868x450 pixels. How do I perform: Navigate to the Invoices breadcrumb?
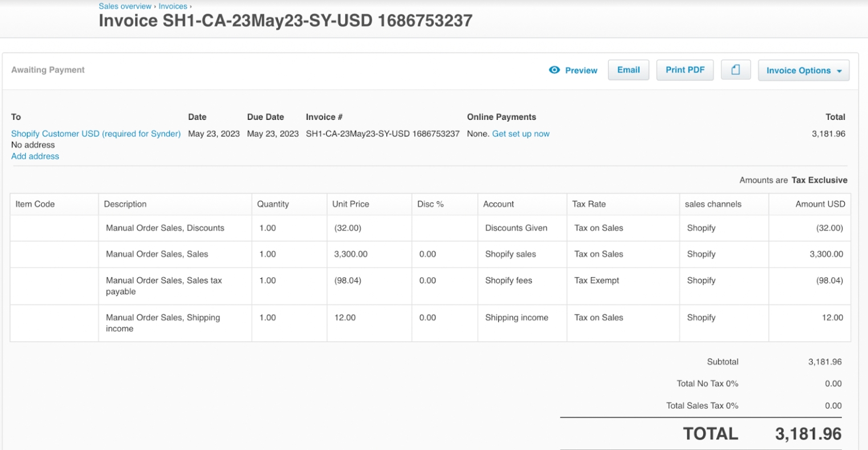pos(173,6)
